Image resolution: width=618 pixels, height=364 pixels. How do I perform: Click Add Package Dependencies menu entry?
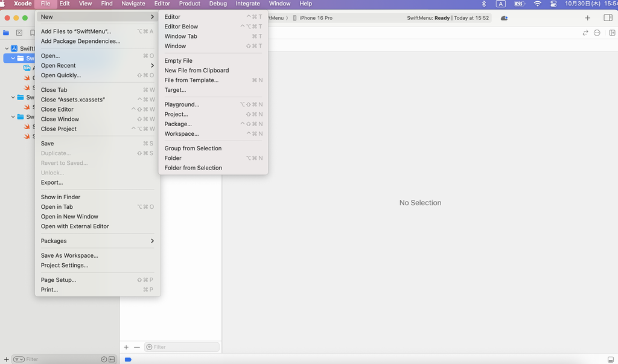click(x=80, y=41)
